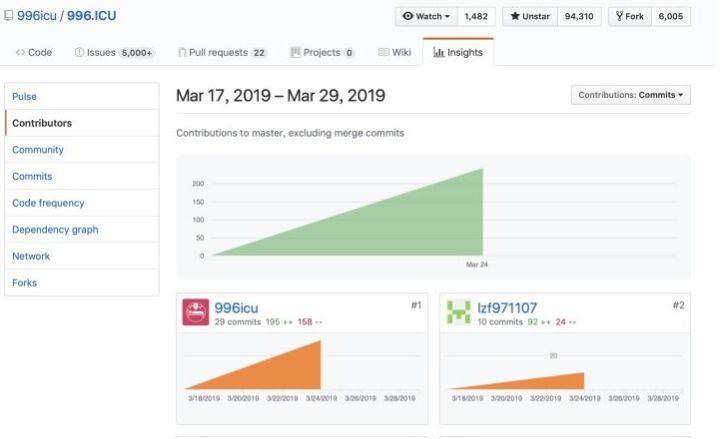
Task: Click the 996icu red avatar image
Action: click(196, 312)
